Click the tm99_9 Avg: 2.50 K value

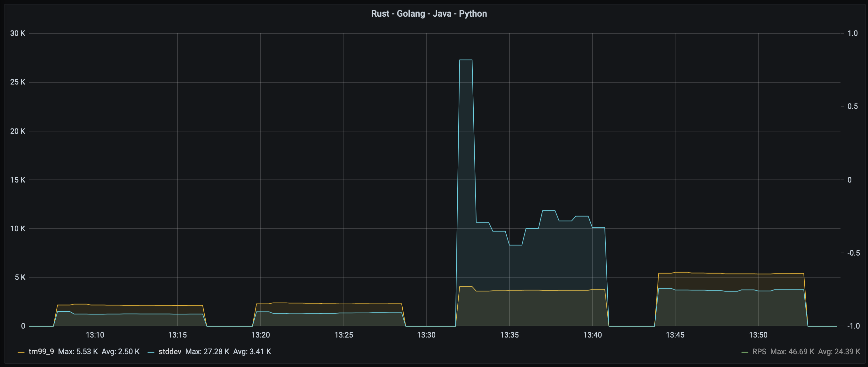[121, 352]
